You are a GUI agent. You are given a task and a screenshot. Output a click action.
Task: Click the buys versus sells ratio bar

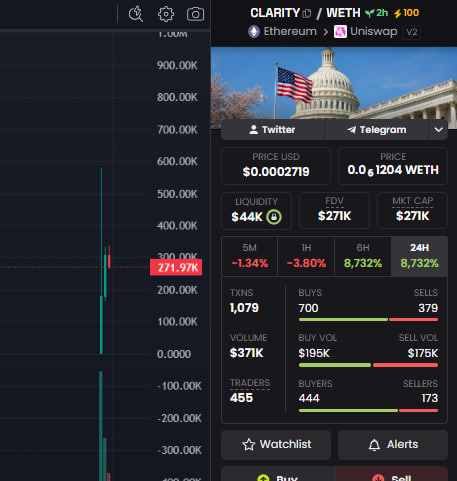[368, 320]
